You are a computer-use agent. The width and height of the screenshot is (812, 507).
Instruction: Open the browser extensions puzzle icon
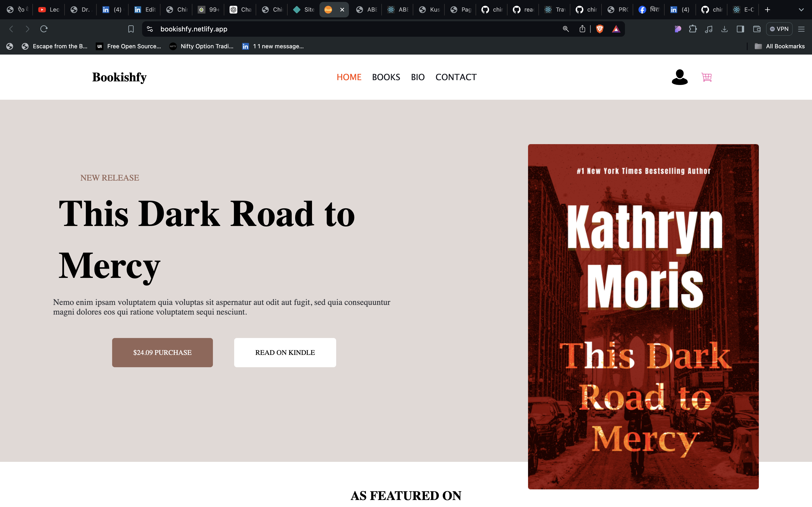693,29
